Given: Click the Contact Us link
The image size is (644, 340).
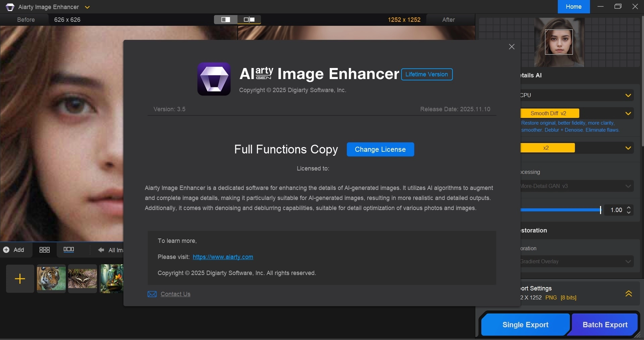Looking at the screenshot, I should (x=175, y=294).
